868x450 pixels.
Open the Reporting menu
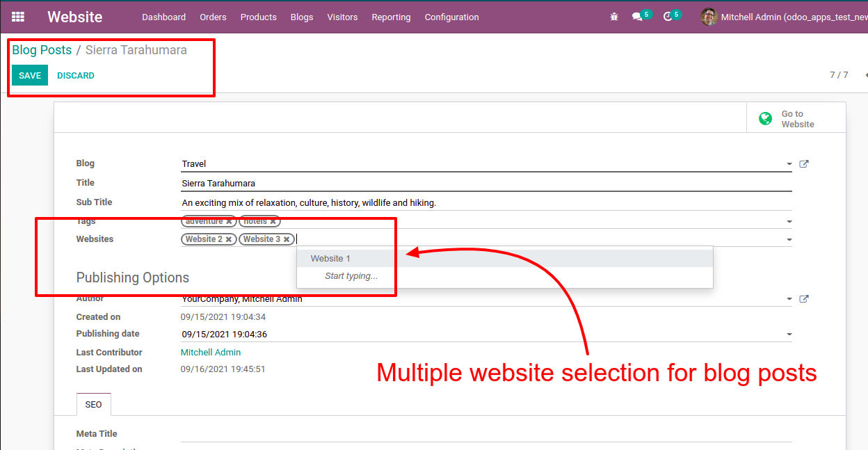391,17
